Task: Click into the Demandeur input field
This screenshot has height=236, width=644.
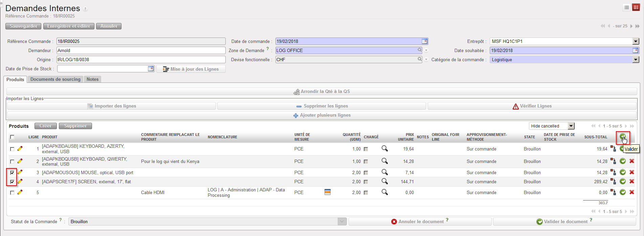Action: click(141, 50)
